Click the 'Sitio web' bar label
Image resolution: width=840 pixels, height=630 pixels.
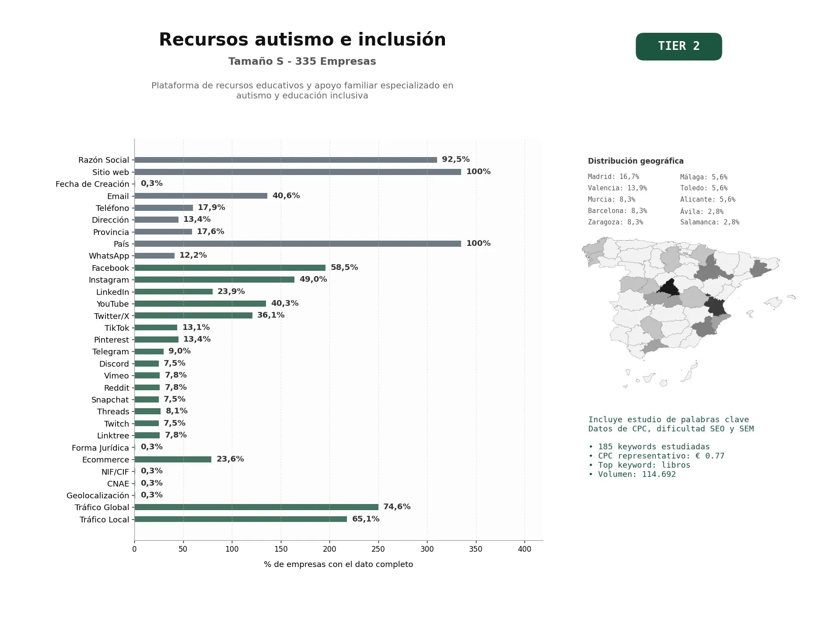point(111,172)
